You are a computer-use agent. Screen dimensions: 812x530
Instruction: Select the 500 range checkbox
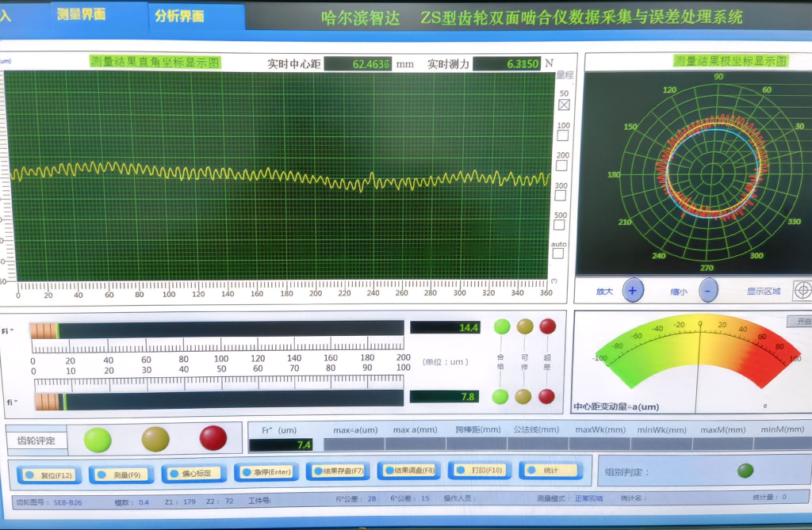(x=561, y=225)
